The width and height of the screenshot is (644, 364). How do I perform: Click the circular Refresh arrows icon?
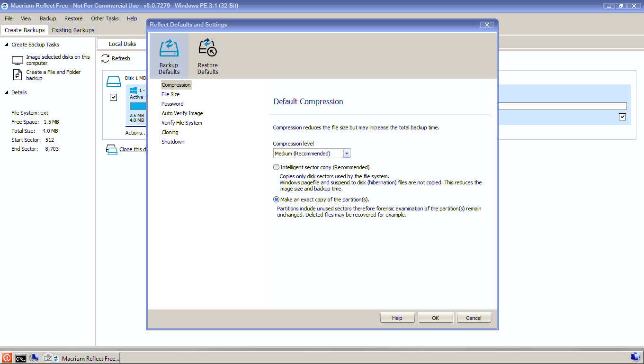coord(106,58)
